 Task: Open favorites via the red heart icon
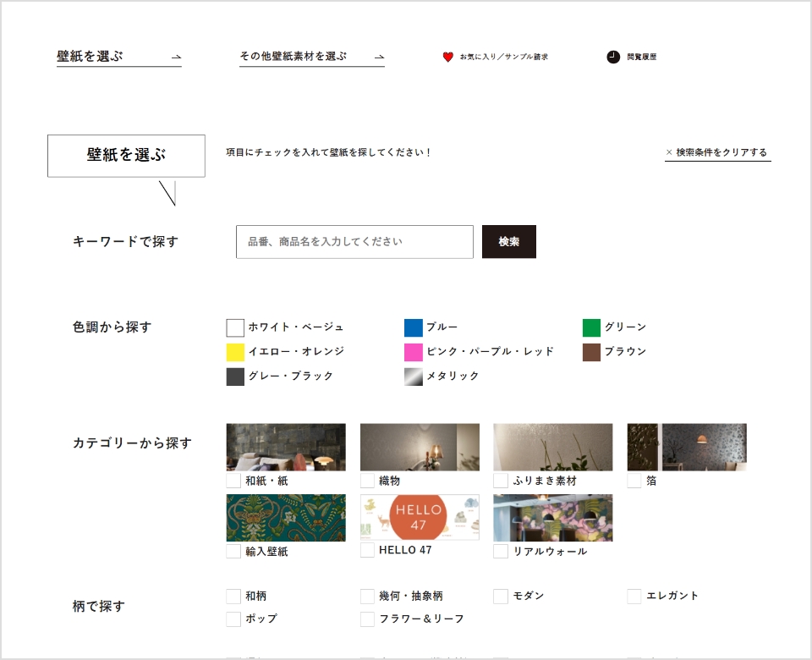tap(447, 56)
